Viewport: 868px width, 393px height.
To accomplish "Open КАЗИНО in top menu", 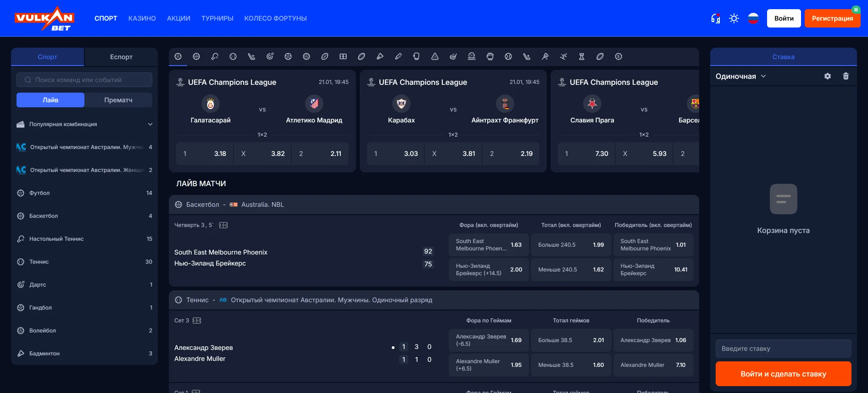I will pyautogui.click(x=142, y=18).
